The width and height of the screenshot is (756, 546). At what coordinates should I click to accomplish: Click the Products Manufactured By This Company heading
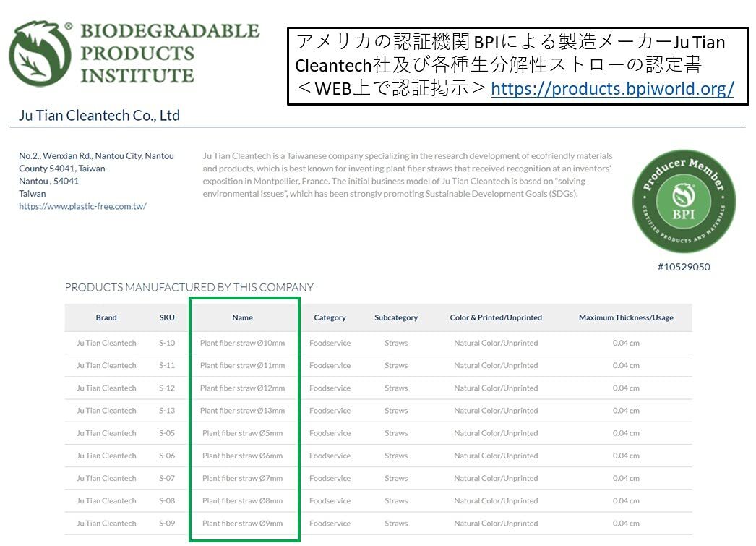(189, 288)
